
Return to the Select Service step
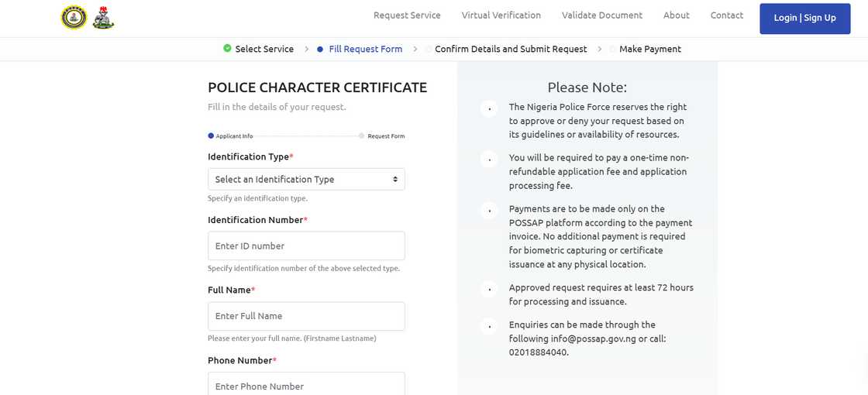click(x=264, y=50)
